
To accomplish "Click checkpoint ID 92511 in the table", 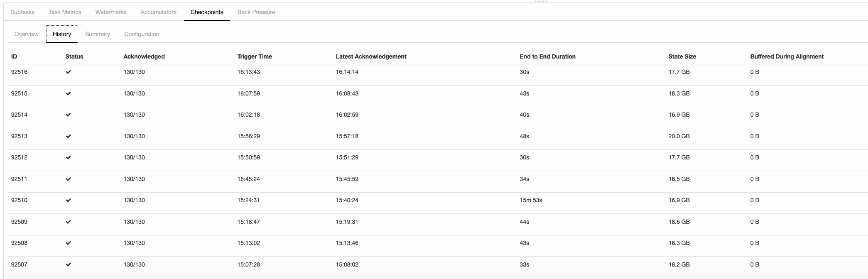I will click(x=19, y=179).
